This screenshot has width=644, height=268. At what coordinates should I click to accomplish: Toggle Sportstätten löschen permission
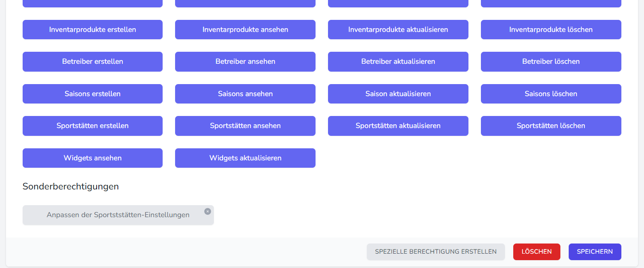[551, 126]
